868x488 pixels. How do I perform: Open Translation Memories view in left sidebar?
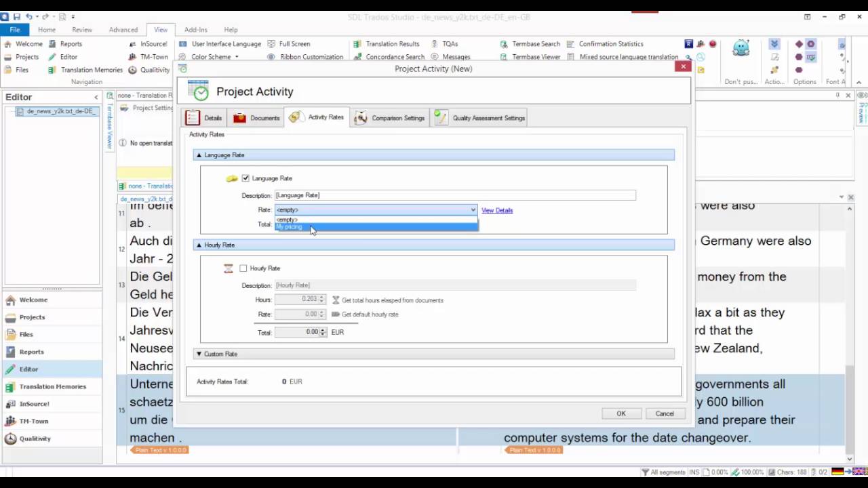click(x=51, y=386)
